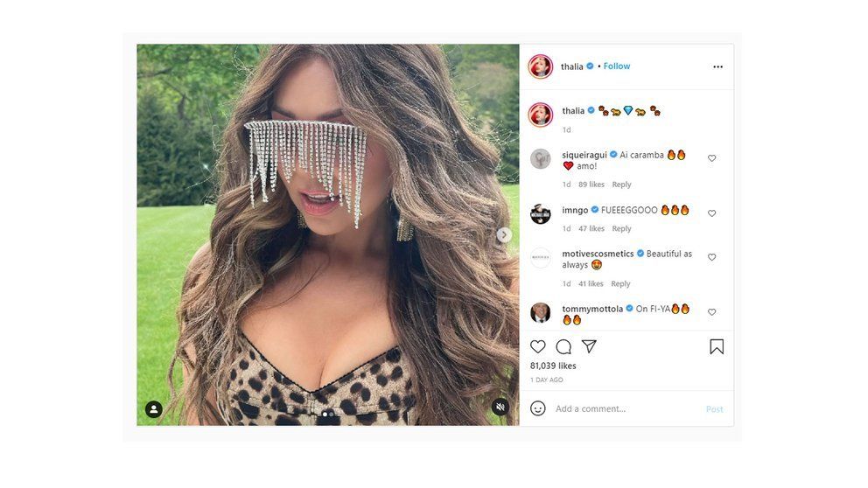Viewport: 868px width, 488px height.
Task: Reply to motivescosmetics comment
Action: [x=620, y=284]
